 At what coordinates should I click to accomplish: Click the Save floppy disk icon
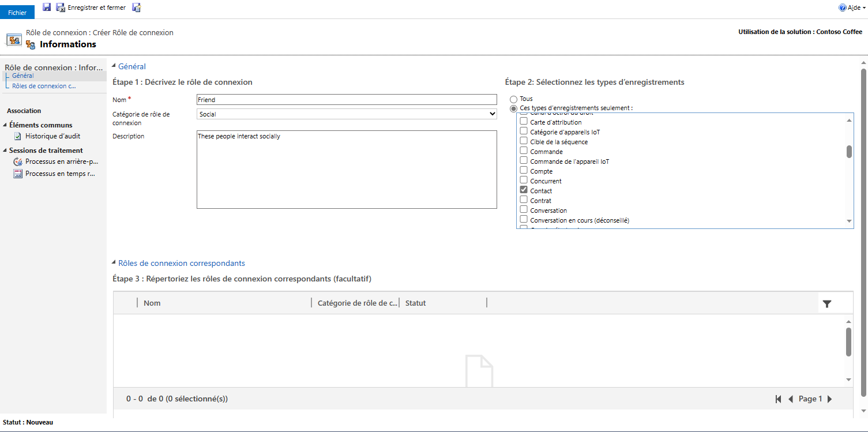[x=47, y=7]
